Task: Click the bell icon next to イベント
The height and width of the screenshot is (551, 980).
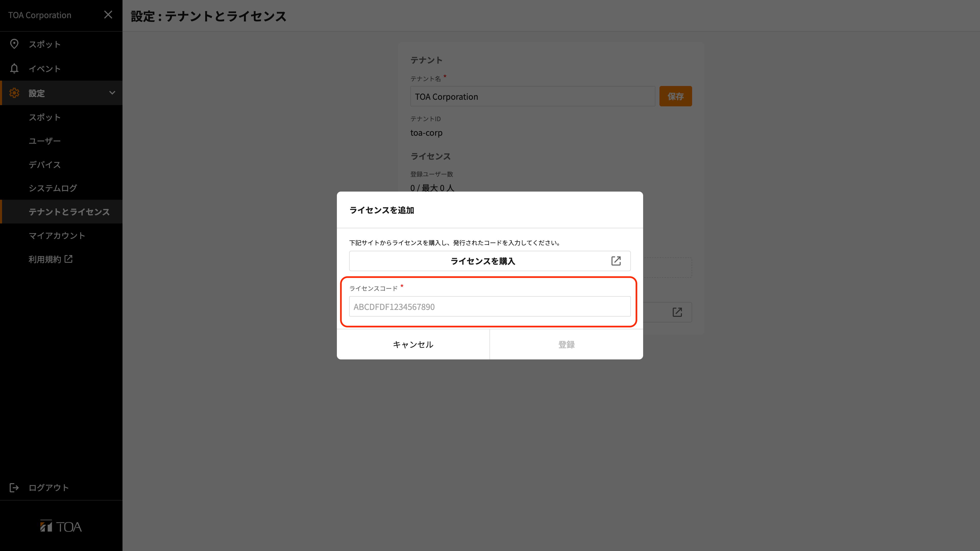Action: pyautogui.click(x=14, y=68)
